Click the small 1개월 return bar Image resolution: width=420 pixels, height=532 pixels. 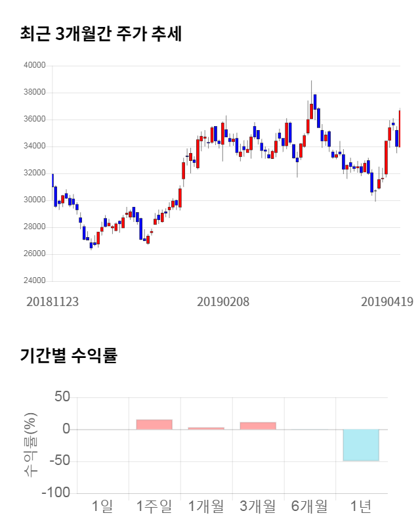tap(206, 428)
